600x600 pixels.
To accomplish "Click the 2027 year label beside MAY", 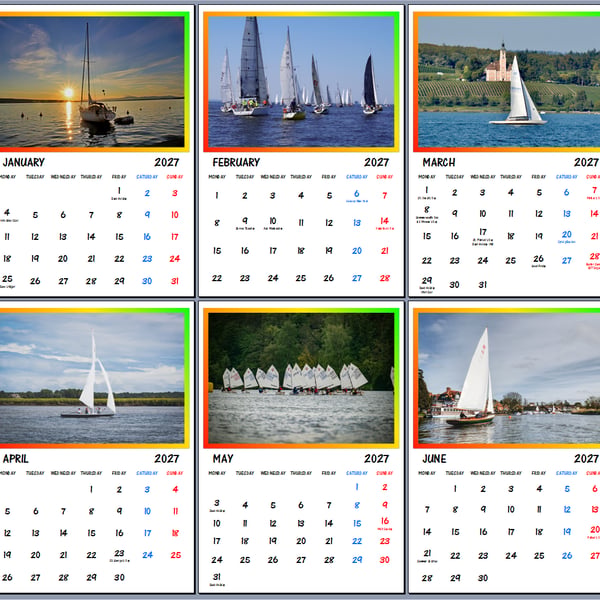I will tap(377, 458).
